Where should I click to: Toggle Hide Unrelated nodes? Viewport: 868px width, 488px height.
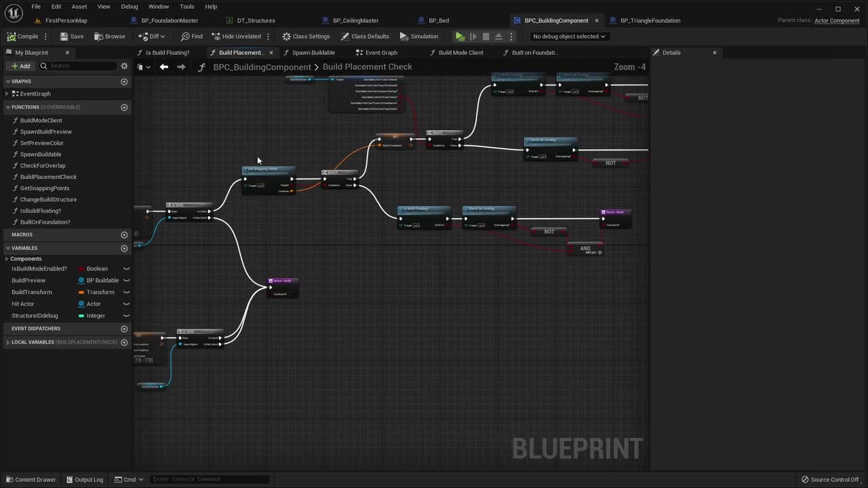pos(236,37)
